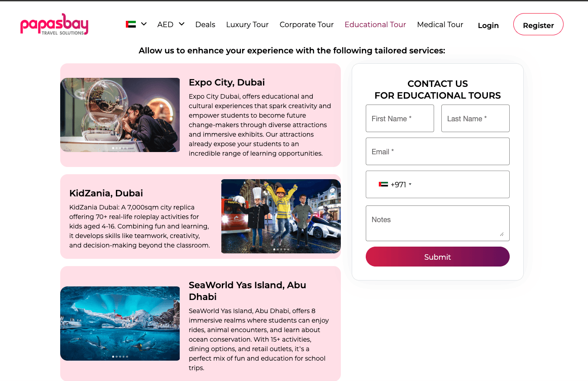Image resolution: width=588 pixels, height=381 pixels.
Task: Focus the First Name field
Action: [x=400, y=119]
